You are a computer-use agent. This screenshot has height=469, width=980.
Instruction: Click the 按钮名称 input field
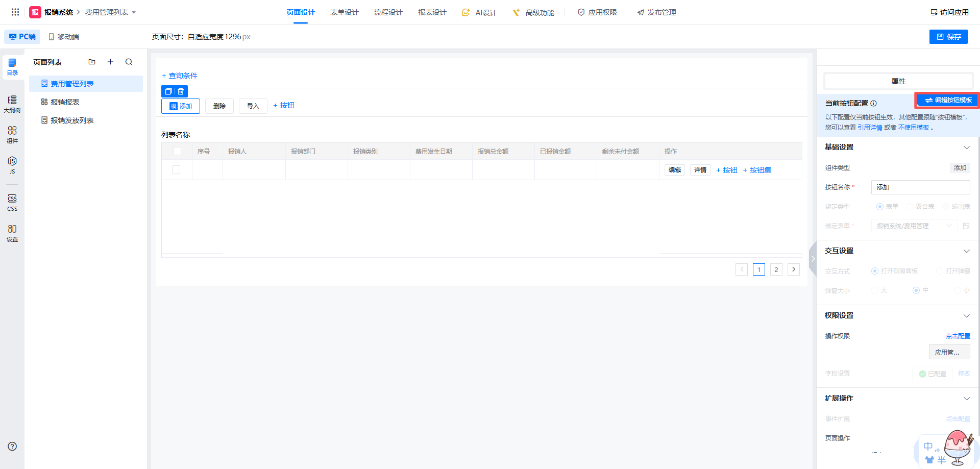pos(920,187)
